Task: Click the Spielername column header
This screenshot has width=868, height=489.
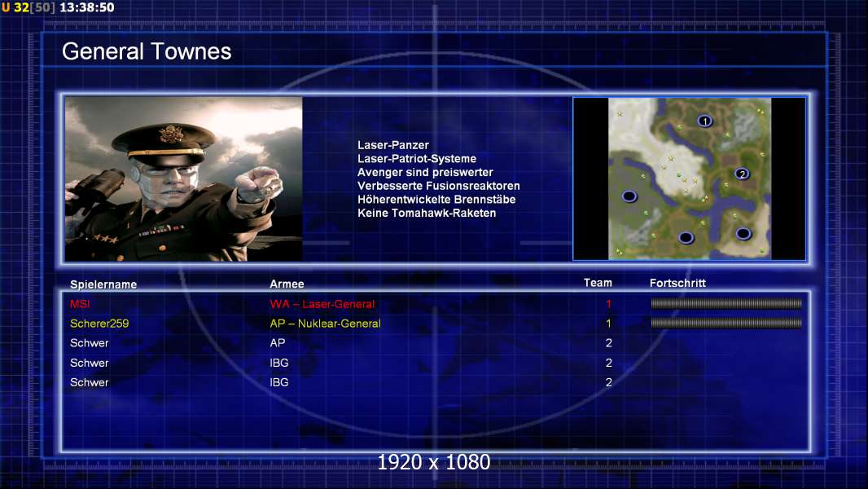Action: click(103, 284)
